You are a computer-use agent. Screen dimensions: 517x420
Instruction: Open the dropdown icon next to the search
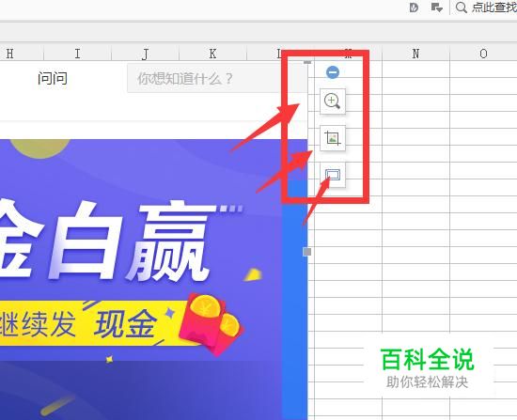pyautogui.click(x=437, y=8)
